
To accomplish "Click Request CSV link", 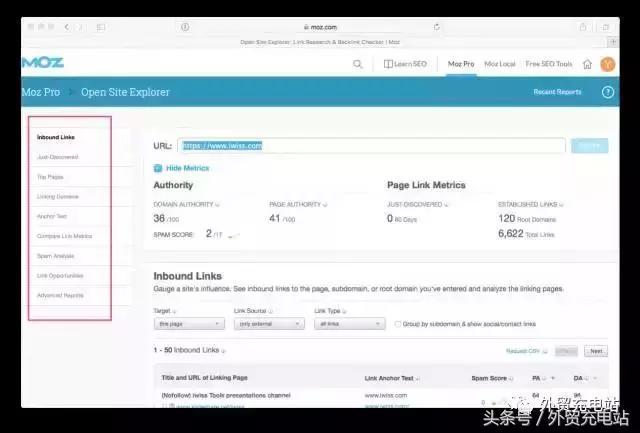I will point(523,351).
